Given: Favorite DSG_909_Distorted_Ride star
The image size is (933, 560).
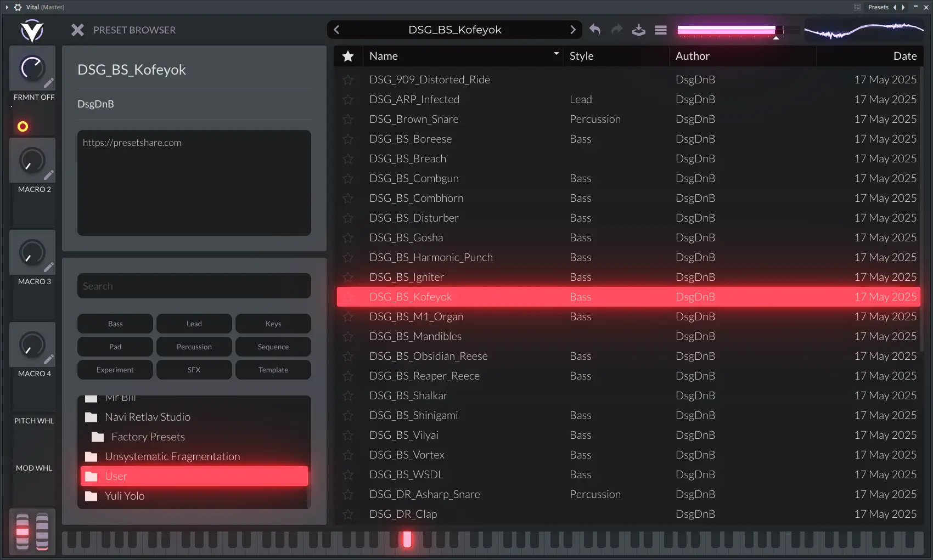Looking at the screenshot, I should point(348,80).
